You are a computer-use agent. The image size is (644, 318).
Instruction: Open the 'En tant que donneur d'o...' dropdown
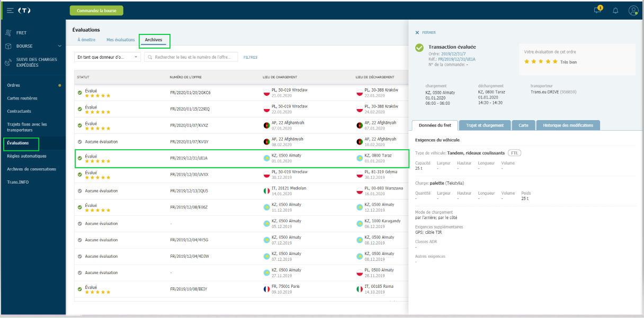coord(108,57)
